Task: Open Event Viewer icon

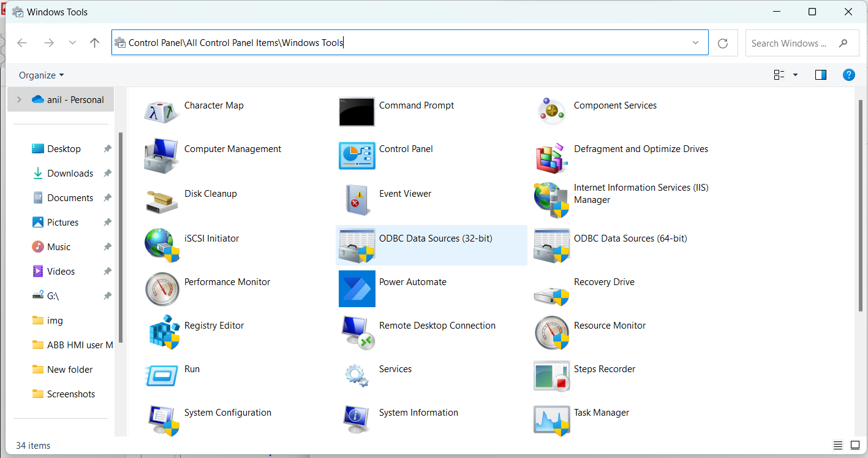Action: pyautogui.click(x=357, y=200)
